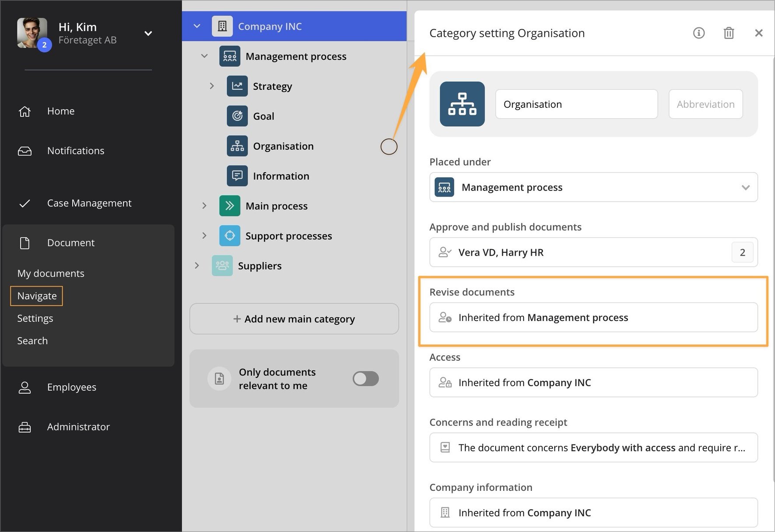Go to My documents
The image size is (775, 532).
coord(51,273)
